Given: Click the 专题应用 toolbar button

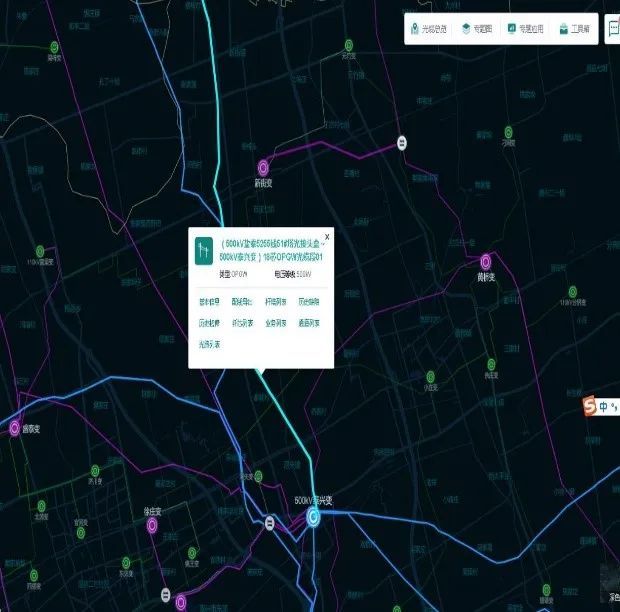Looking at the screenshot, I should (x=525, y=29).
